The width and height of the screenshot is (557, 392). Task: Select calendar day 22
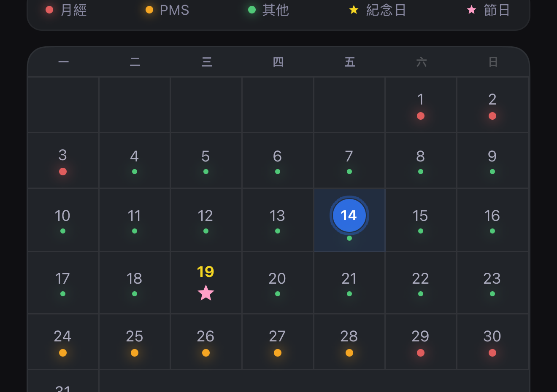click(x=421, y=282)
